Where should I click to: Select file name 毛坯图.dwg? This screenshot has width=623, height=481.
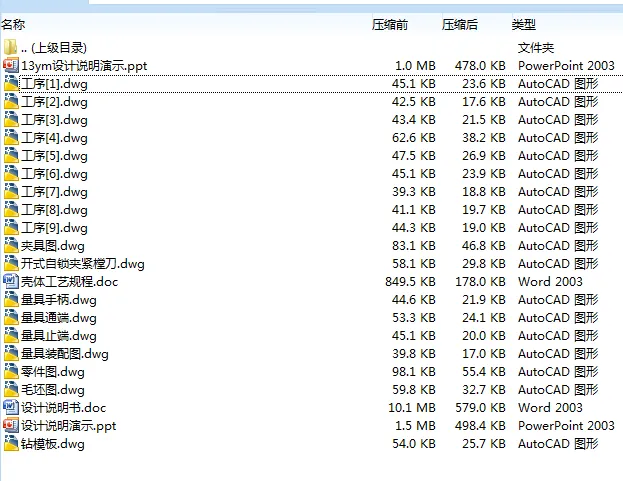[x=52, y=390]
